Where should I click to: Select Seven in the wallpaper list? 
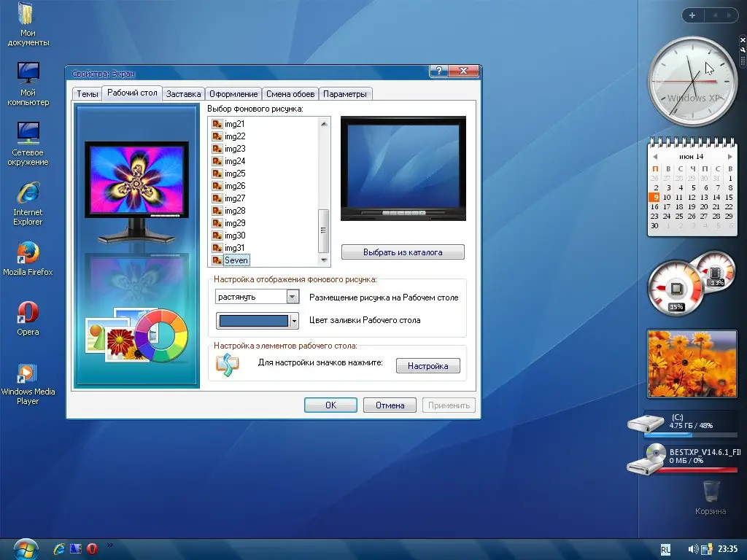point(231,260)
